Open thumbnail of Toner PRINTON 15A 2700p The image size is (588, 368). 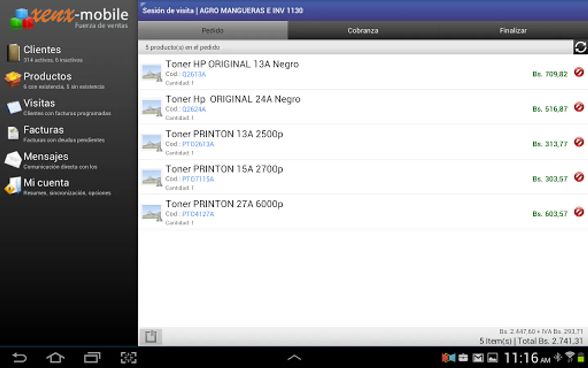[152, 178]
